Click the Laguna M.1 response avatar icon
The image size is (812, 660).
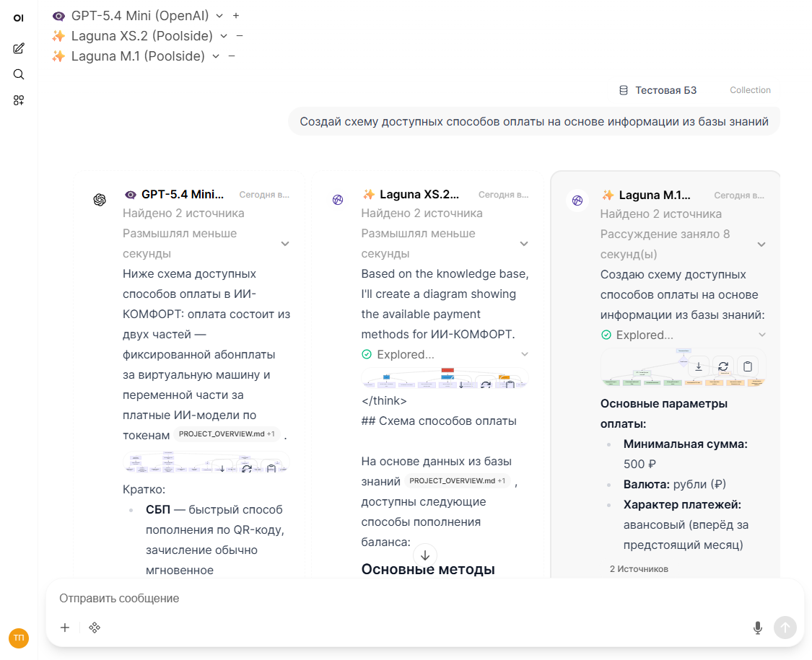coord(577,201)
